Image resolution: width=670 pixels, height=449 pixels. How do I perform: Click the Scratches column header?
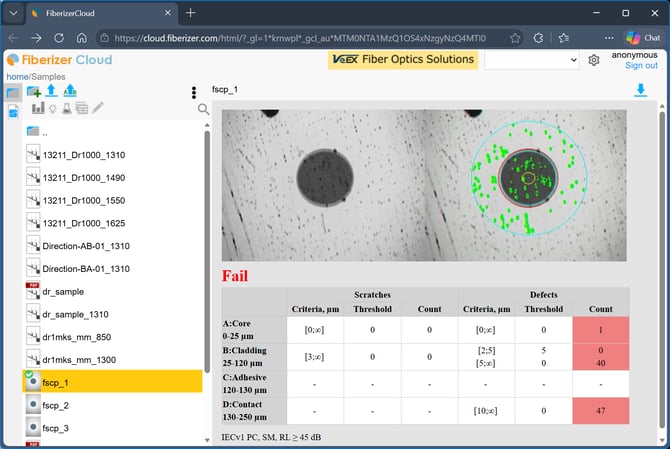click(372, 295)
